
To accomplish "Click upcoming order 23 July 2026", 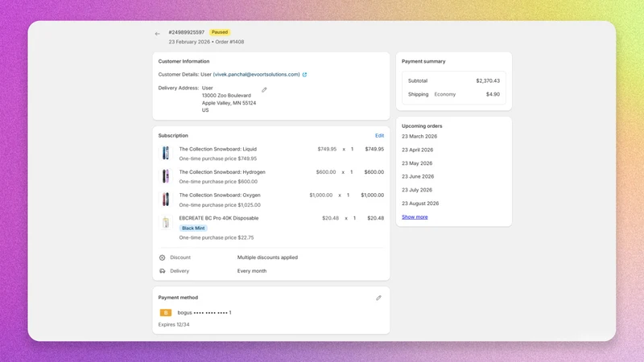I will [417, 190].
